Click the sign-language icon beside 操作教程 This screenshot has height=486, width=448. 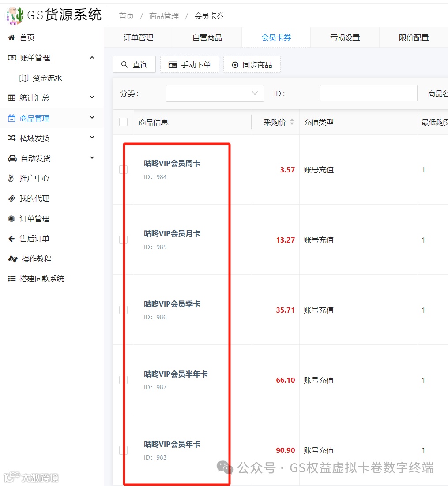point(13,258)
